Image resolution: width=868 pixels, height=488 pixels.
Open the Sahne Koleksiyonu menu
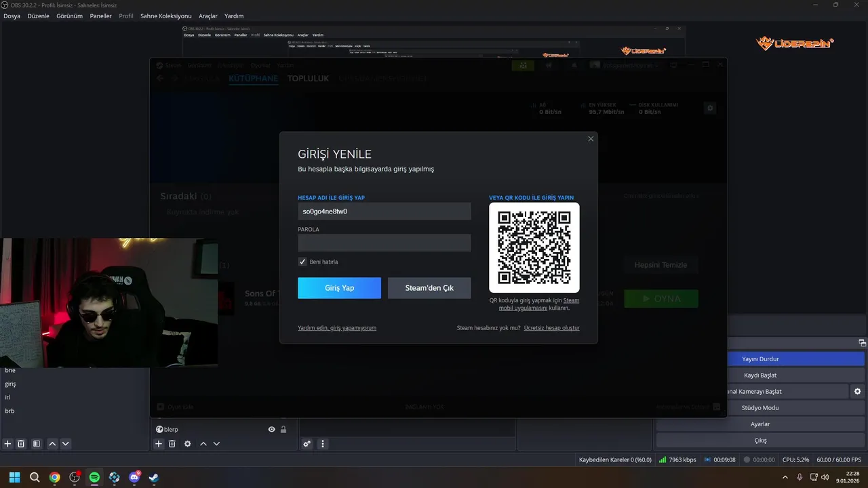[166, 16]
